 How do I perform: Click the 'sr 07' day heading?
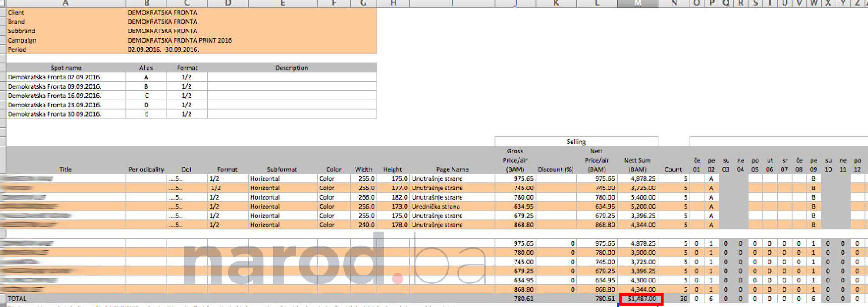click(x=784, y=165)
